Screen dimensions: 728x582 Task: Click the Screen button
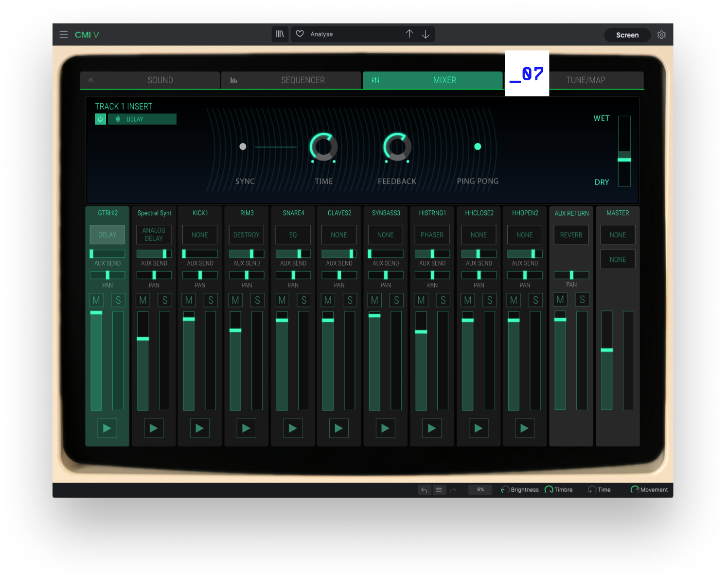627,35
